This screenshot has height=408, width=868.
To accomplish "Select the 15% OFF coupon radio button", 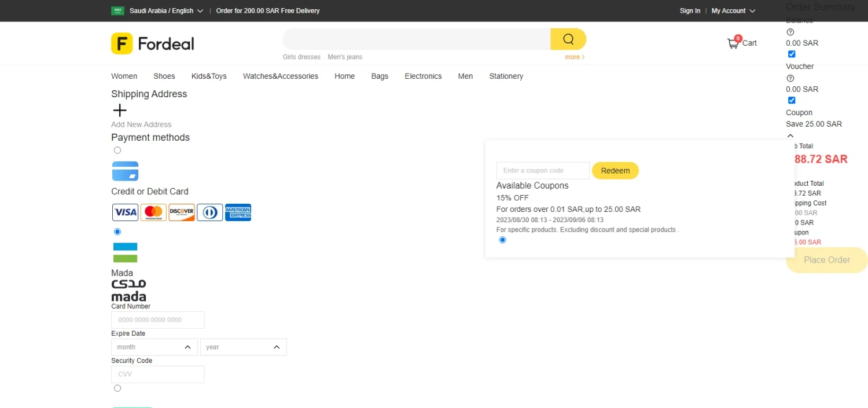I will tap(502, 240).
